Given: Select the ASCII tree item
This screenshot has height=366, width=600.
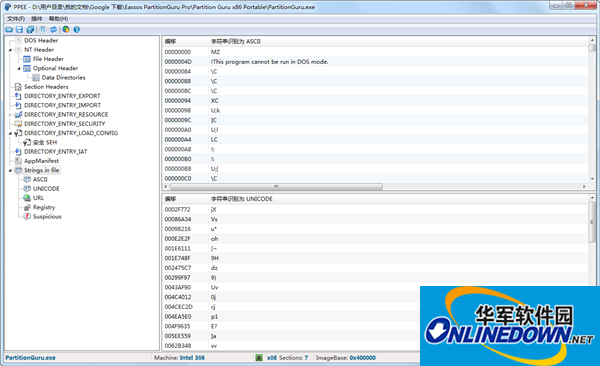Looking at the screenshot, I should click(40, 180).
